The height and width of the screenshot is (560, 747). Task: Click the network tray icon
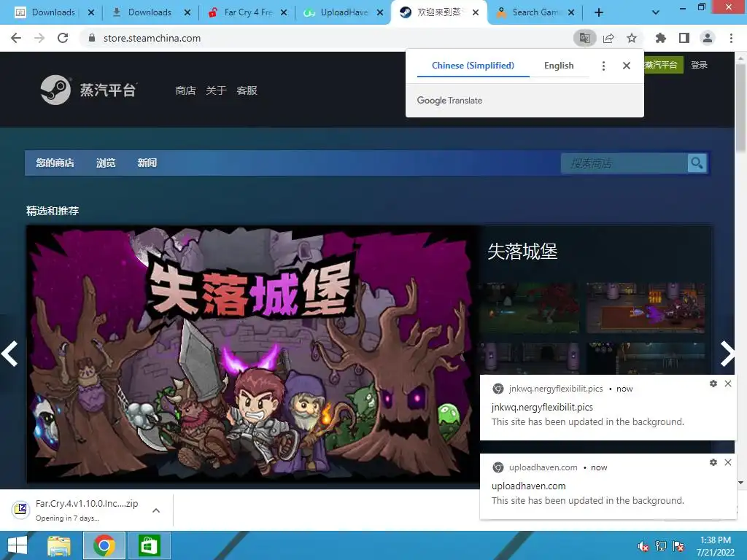click(661, 546)
